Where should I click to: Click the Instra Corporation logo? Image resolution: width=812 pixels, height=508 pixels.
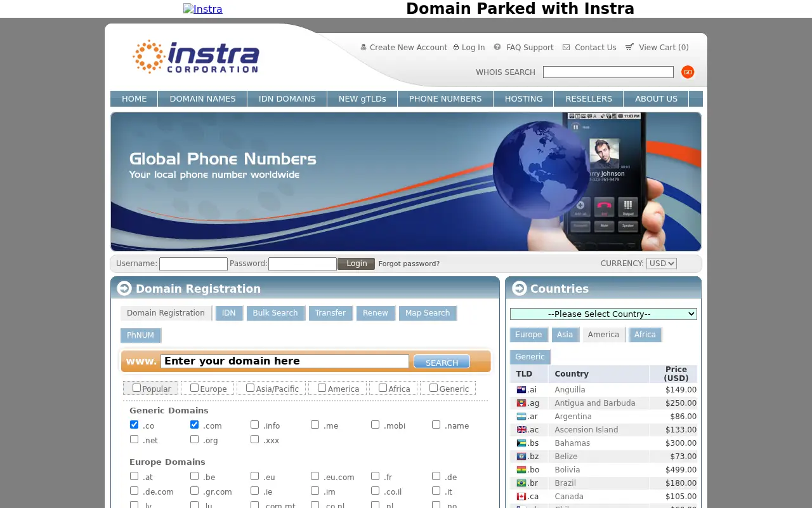coord(196,57)
